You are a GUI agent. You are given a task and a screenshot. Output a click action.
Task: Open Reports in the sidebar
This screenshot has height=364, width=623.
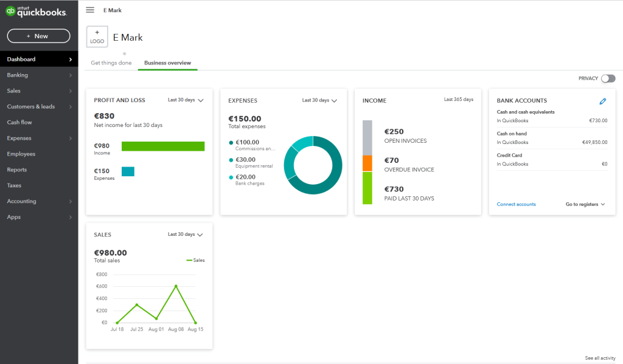click(x=17, y=170)
